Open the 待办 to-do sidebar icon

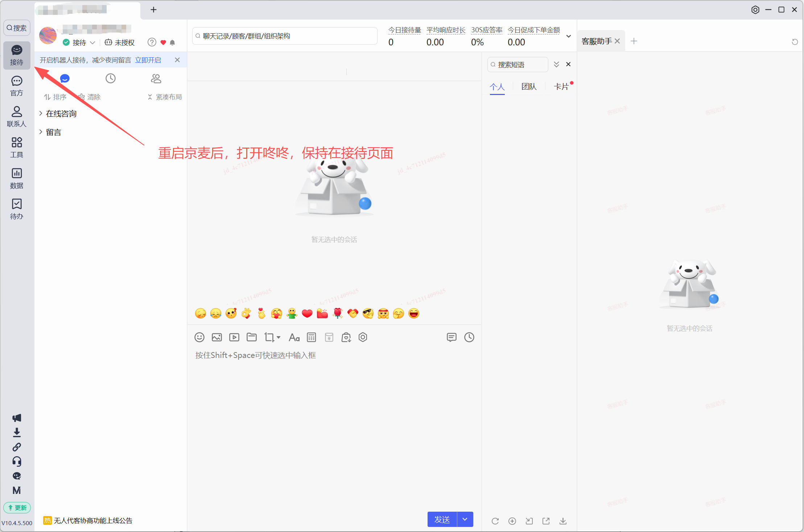[17, 209]
